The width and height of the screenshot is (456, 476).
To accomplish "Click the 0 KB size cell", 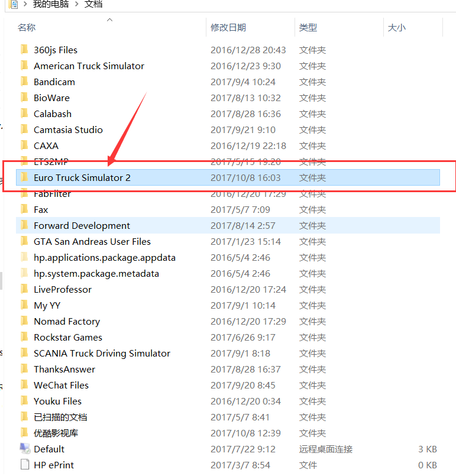I will (x=428, y=465).
